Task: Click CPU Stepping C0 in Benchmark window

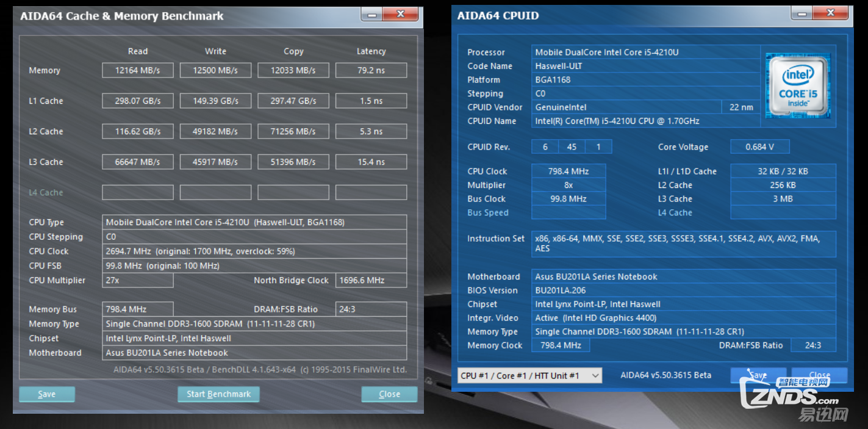Action: coord(254,237)
